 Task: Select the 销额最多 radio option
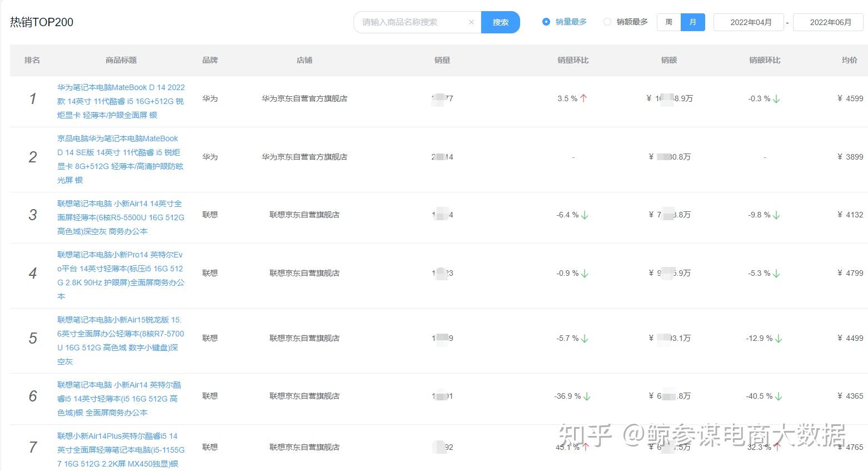[626, 22]
